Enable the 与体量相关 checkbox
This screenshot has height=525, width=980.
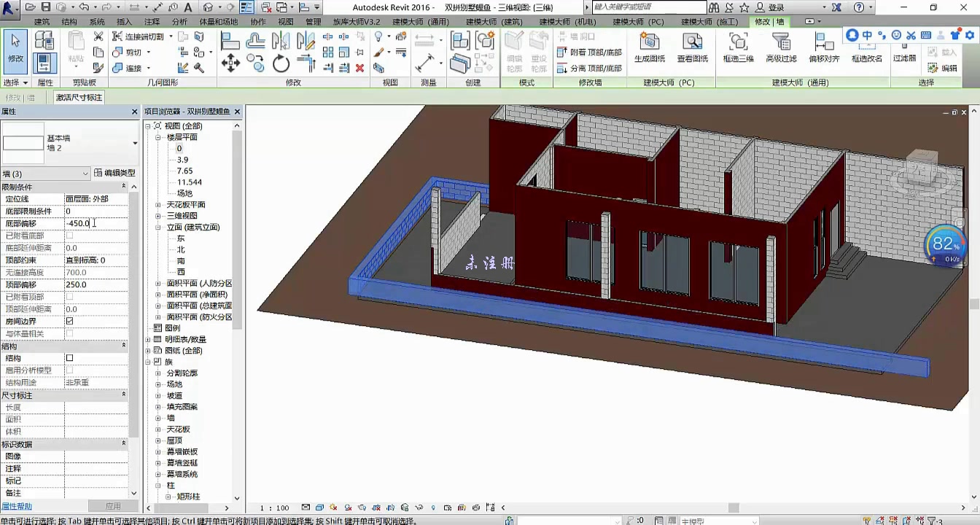pyautogui.click(x=69, y=333)
